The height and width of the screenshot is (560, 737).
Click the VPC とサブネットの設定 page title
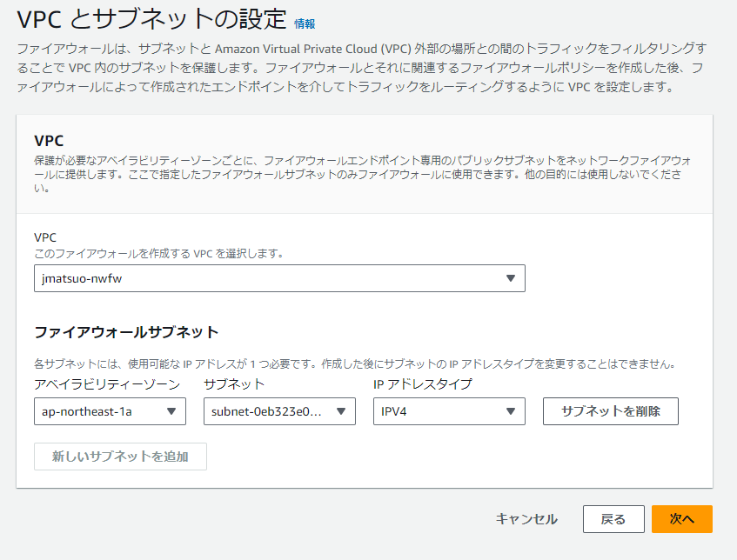pyautogui.click(x=151, y=19)
